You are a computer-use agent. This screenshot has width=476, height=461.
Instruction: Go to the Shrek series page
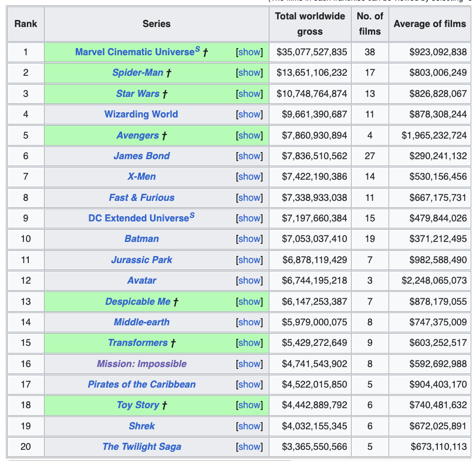[x=142, y=426]
